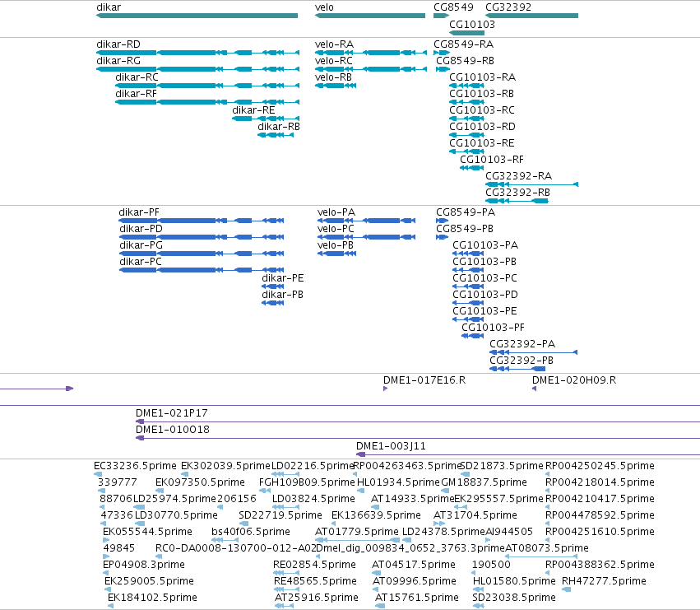Select protein dikar-PG

[202, 254]
